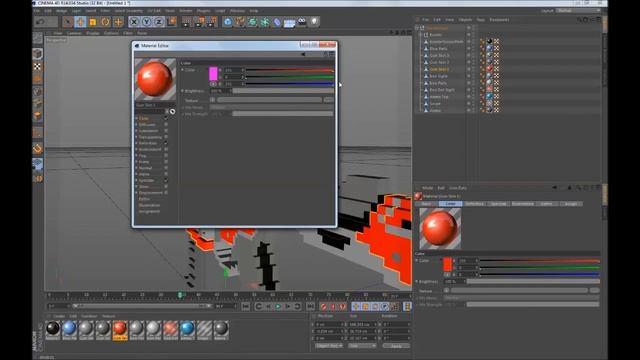Viewport: 640px width, 360px height.
Task: Select Illumination in Material Editor channel list
Action: [x=149, y=205]
